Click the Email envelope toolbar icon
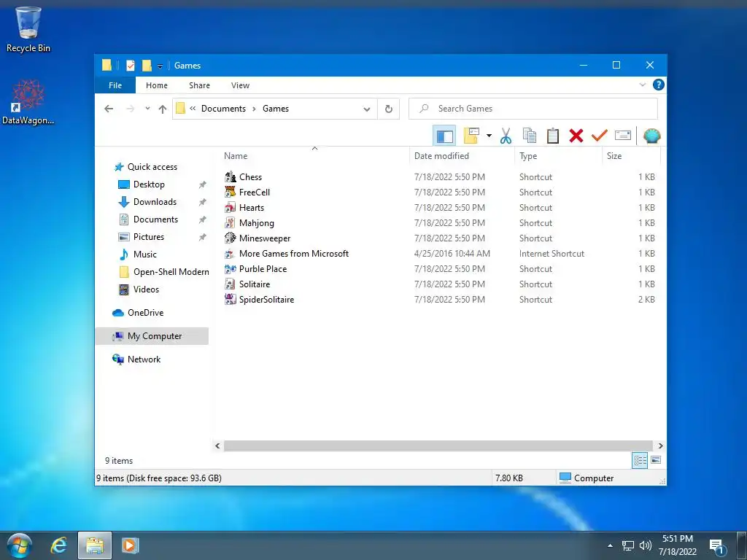Image resolution: width=747 pixels, height=560 pixels. (x=623, y=136)
